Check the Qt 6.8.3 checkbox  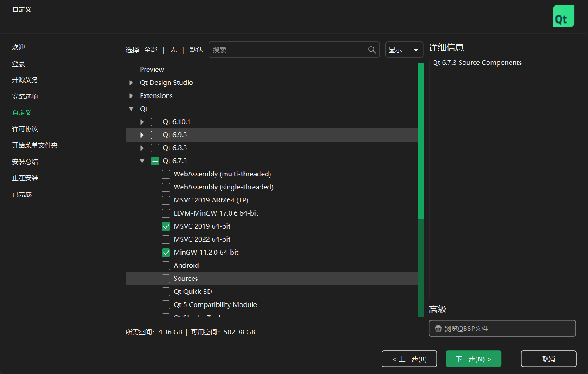coord(155,148)
